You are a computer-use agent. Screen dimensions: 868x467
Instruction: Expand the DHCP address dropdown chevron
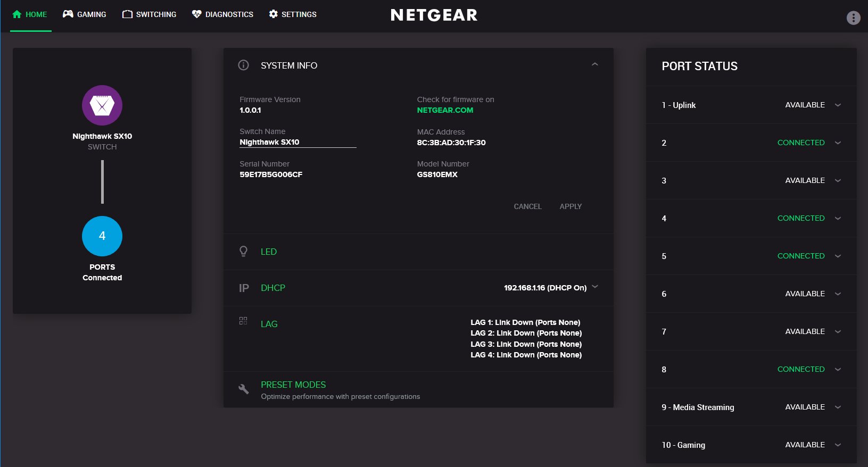point(595,287)
